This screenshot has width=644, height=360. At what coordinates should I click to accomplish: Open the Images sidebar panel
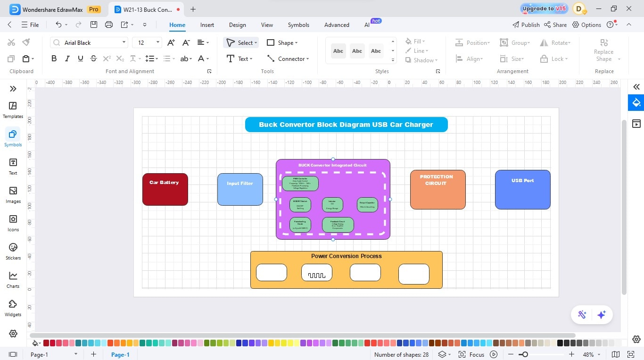13,195
